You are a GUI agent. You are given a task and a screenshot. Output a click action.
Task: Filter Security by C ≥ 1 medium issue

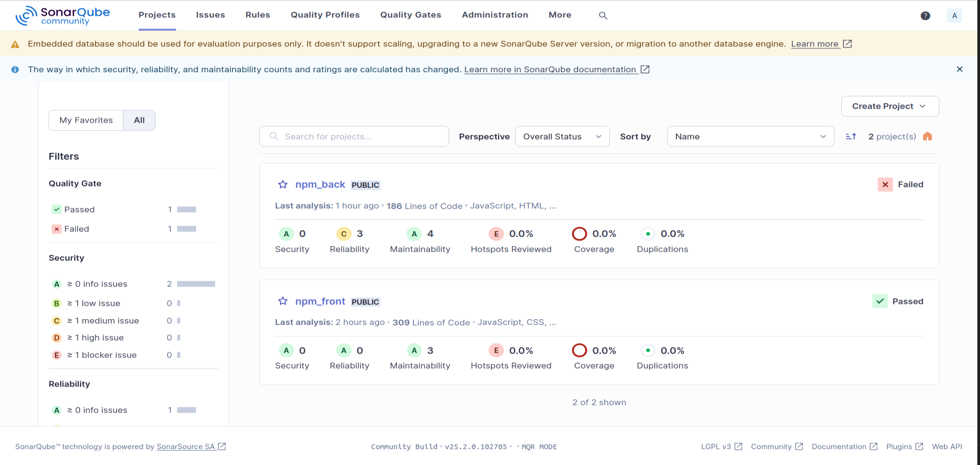pyautogui.click(x=133, y=321)
